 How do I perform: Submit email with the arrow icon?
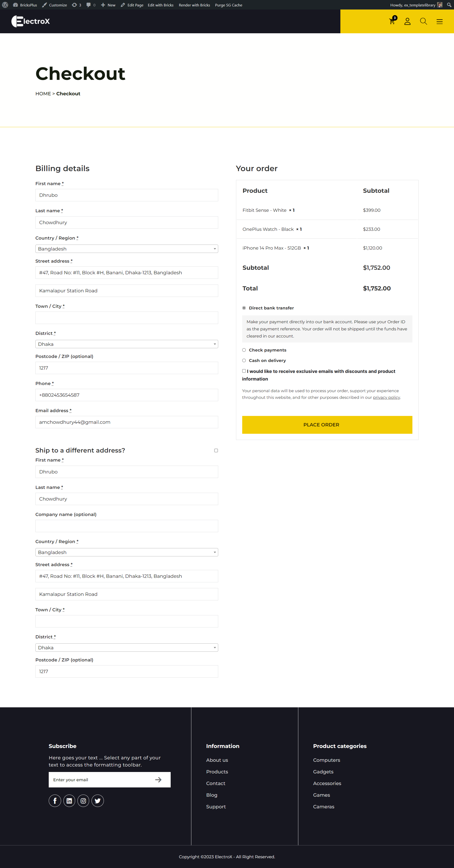coord(158,780)
